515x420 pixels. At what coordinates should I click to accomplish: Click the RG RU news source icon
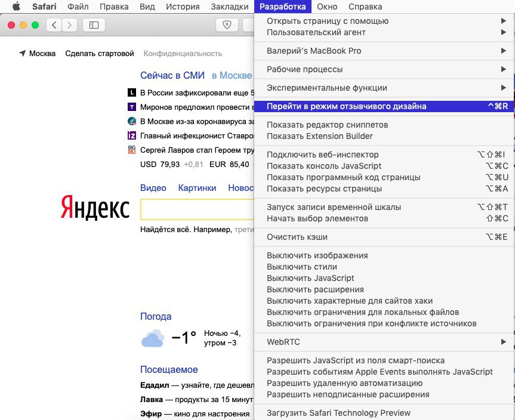tap(132, 150)
